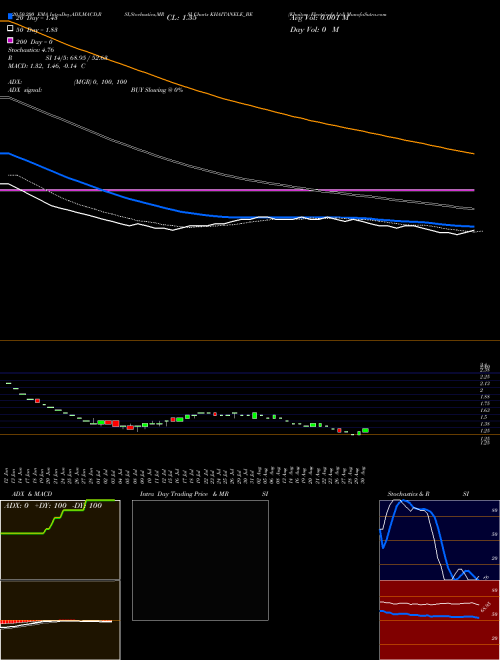500x660 pixels.
Task: Click the 'SI 14/3: 68.95 / 52.68' value
Action: pyautogui.click(x=77, y=58)
